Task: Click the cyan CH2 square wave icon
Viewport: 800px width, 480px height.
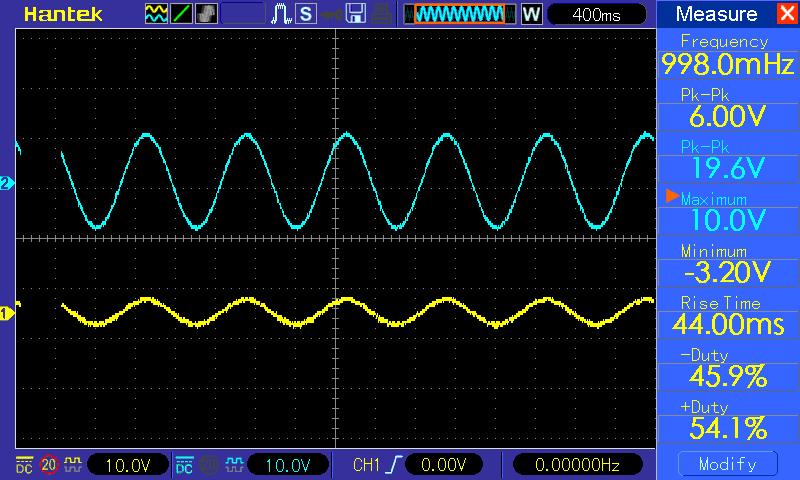Action: pyautogui.click(x=234, y=465)
